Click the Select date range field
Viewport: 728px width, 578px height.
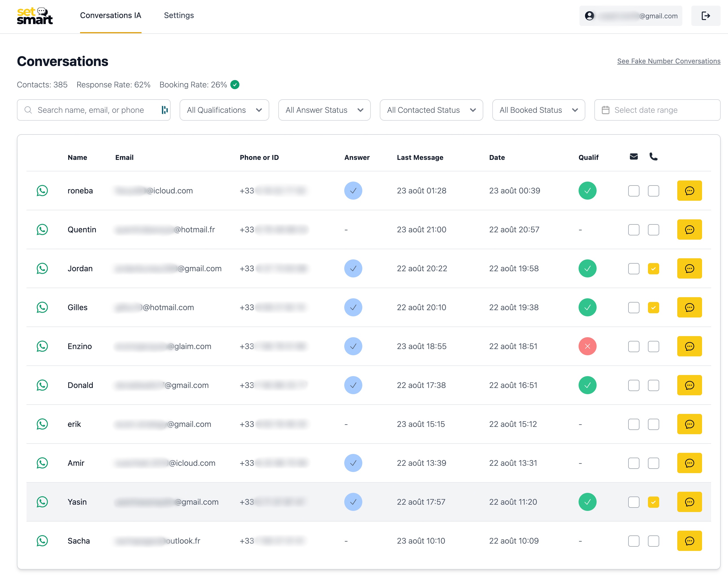pyautogui.click(x=657, y=110)
